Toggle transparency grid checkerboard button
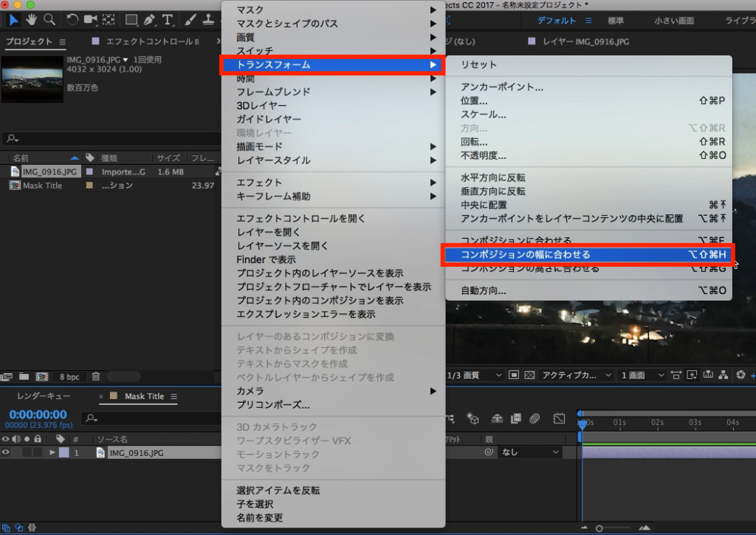 point(529,375)
